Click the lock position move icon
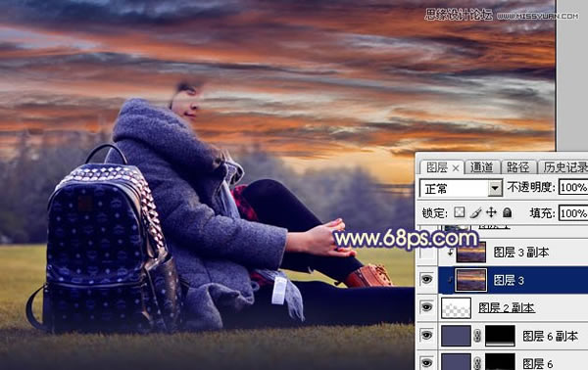 click(491, 212)
